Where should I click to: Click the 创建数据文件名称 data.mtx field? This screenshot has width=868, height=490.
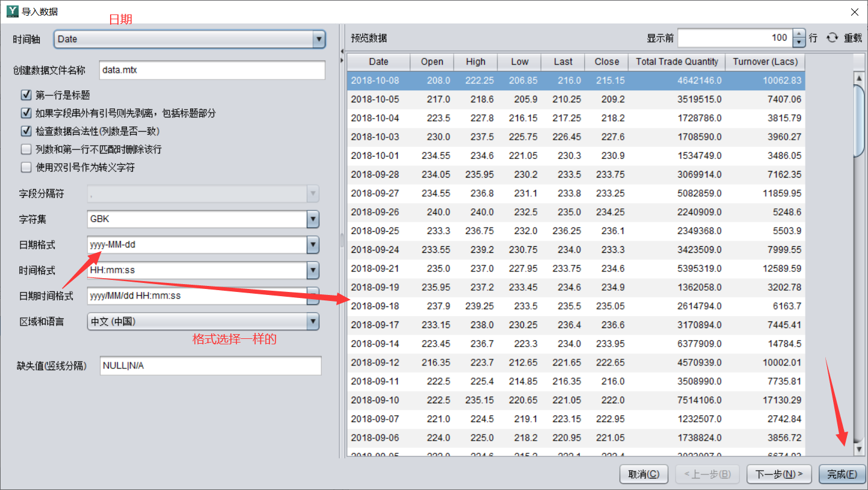pyautogui.click(x=212, y=70)
